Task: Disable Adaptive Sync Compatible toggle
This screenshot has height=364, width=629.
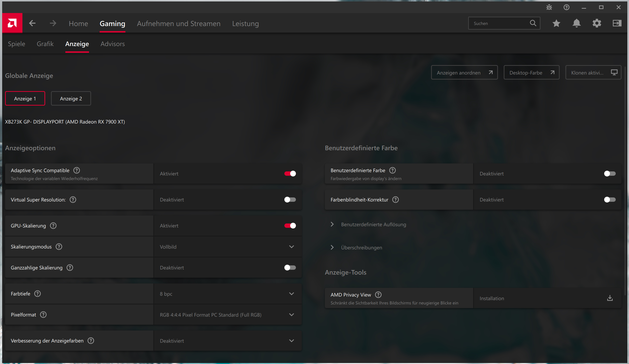Action: coord(290,174)
